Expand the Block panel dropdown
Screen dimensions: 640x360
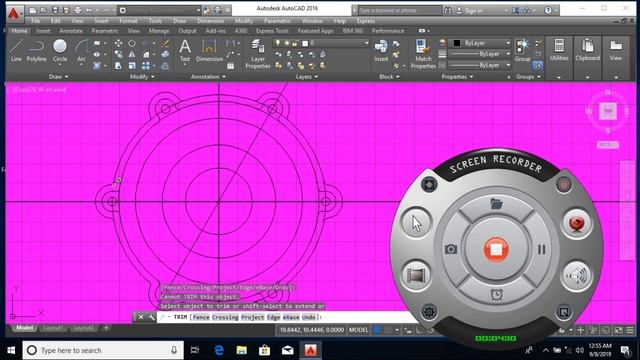pyautogui.click(x=389, y=77)
